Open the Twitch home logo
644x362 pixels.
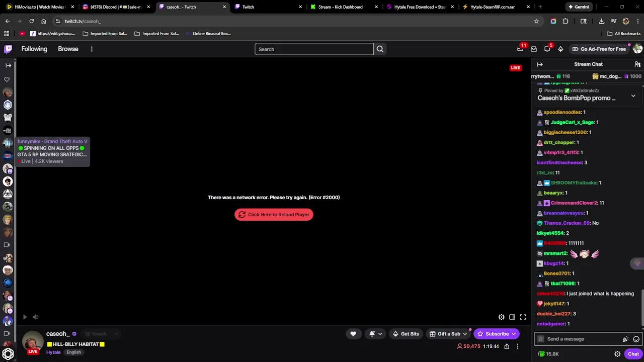(x=8, y=49)
